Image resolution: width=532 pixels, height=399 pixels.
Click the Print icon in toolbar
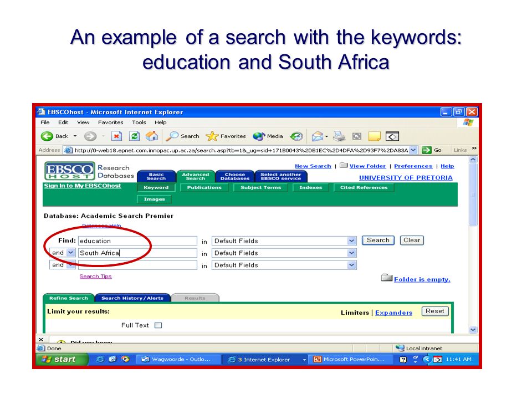(x=339, y=136)
